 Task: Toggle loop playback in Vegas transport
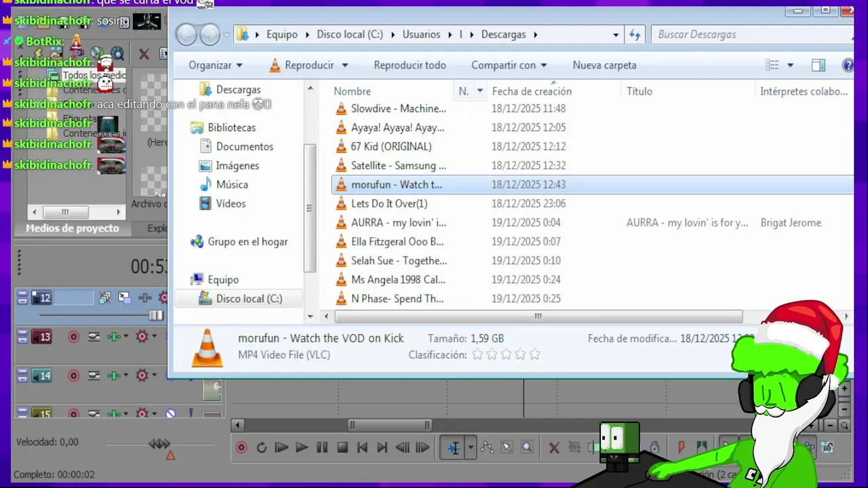click(262, 447)
